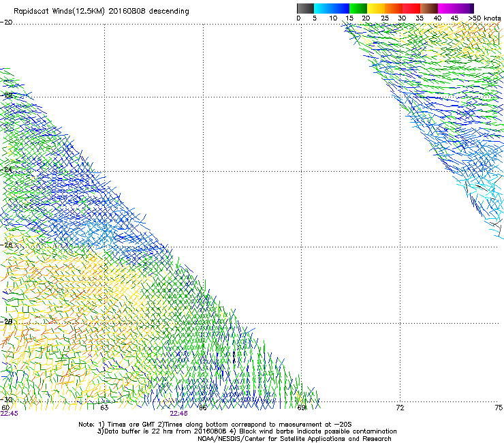Click the longitude axis label '75'
Viewport: 504px width, 443px height.
(x=499, y=408)
